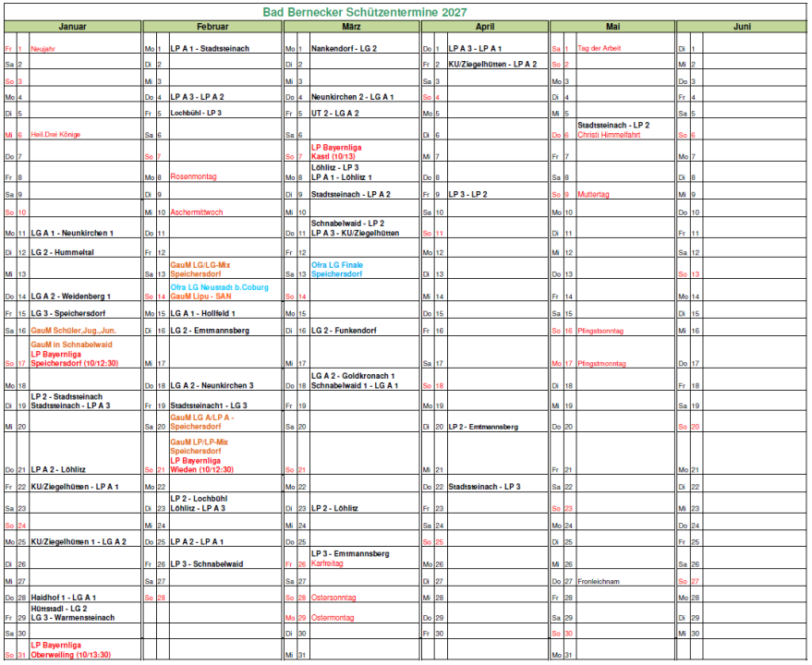Select the Februar month header
This screenshot has width=812, height=665.
pos(212,27)
